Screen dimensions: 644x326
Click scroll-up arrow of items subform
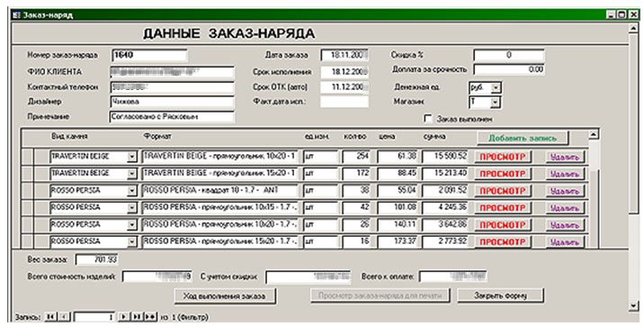pyautogui.click(x=593, y=135)
